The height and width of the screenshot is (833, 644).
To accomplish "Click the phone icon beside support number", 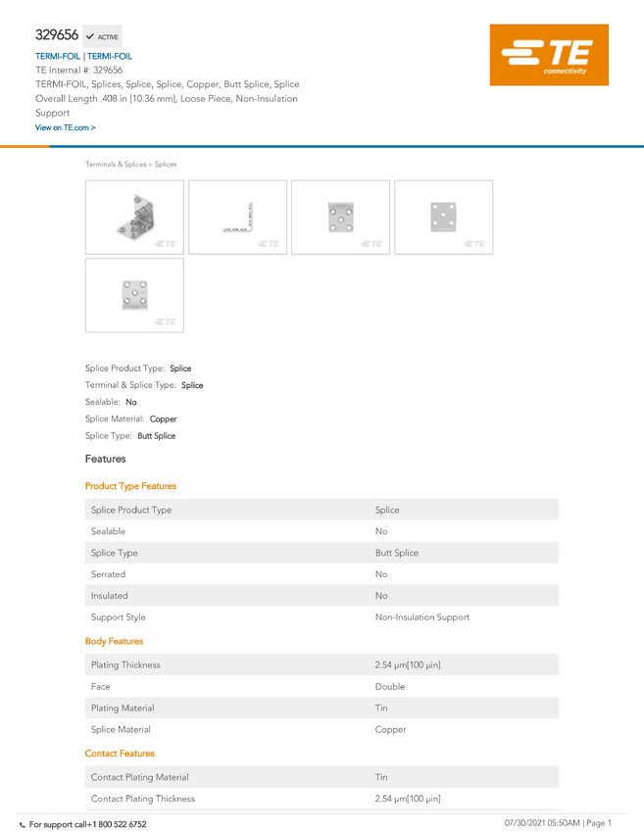I will (x=23, y=825).
